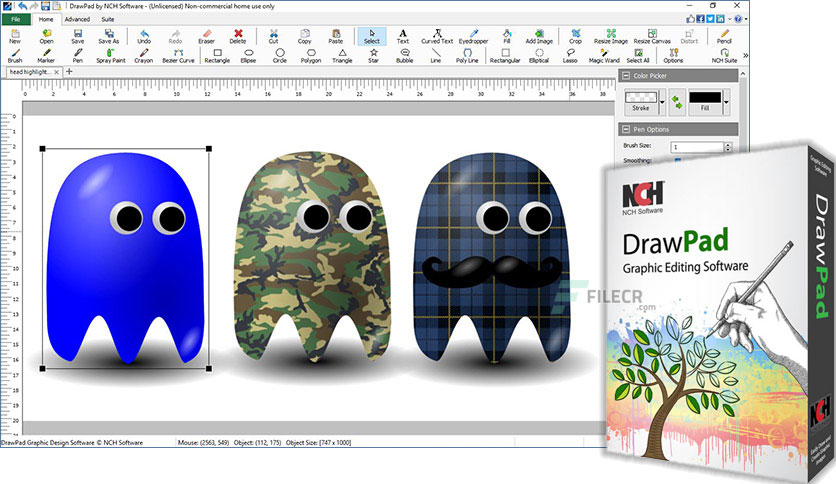Click the Brush Size input field
This screenshot has width=836, height=484.
697,147
